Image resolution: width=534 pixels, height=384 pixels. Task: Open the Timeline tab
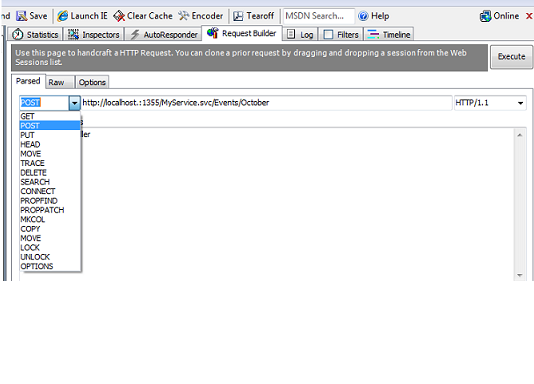coord(389,34)
